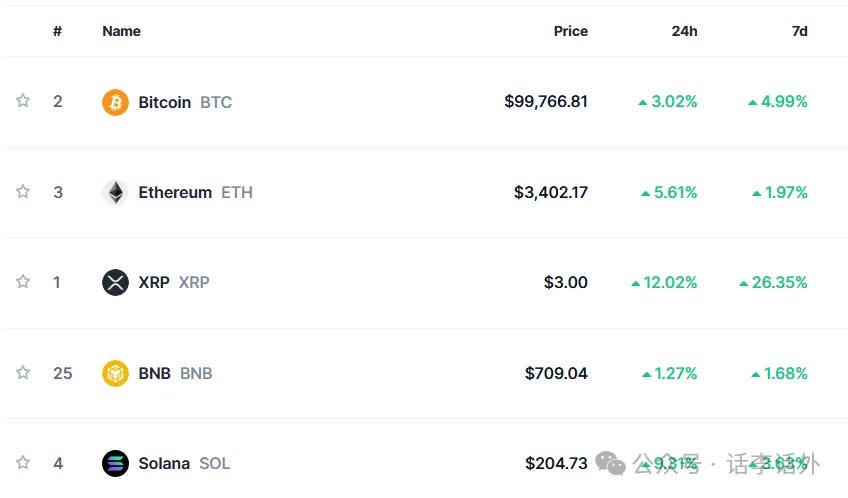
Task: Sort by the 7d change column header
Action: (799, 31)
